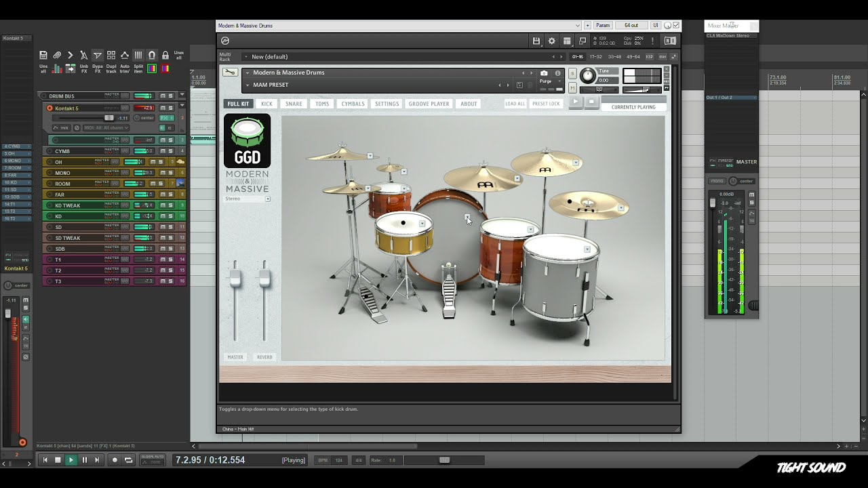This screenshot has height=488, width=868.
Task: Open the Stereo dropdown under GGD logo
Action: (268, 199)
